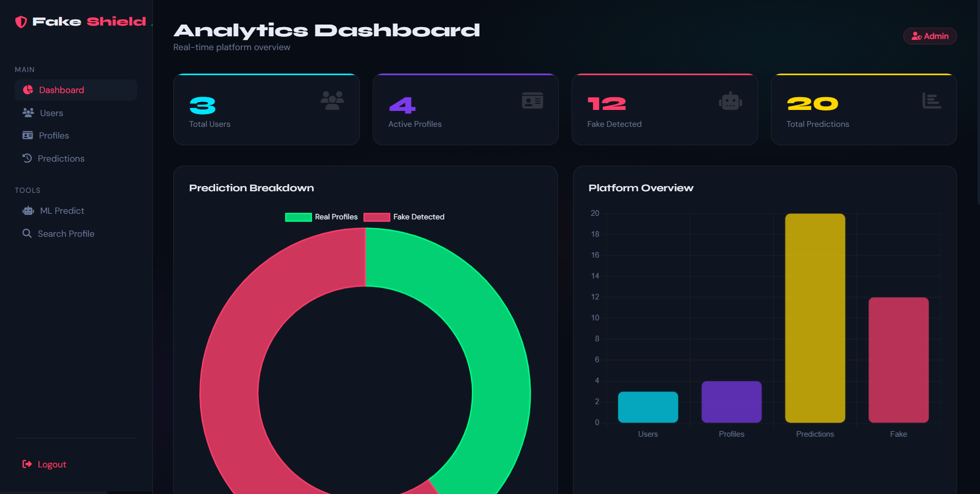Click the Fake Detected card label

tap(614, 124)
